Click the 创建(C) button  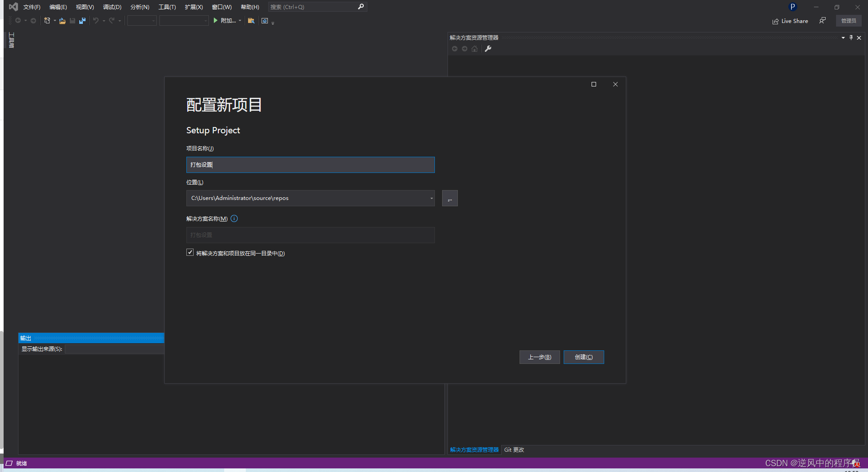[583, 357]
